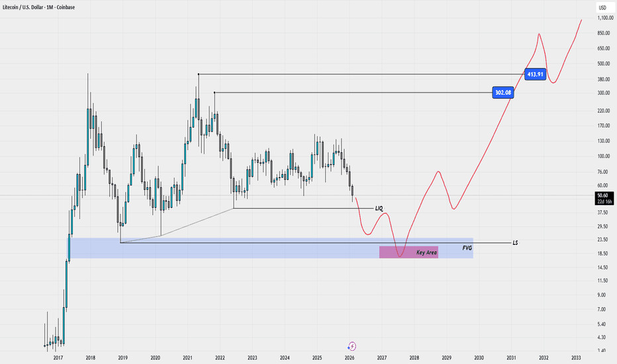Click 2033 on the time axis

pyautogui.click(x=576, y=357)
